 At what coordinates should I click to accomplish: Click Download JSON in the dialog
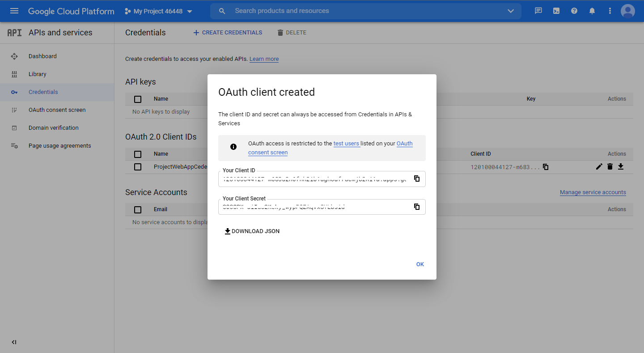tap(252, 231)
